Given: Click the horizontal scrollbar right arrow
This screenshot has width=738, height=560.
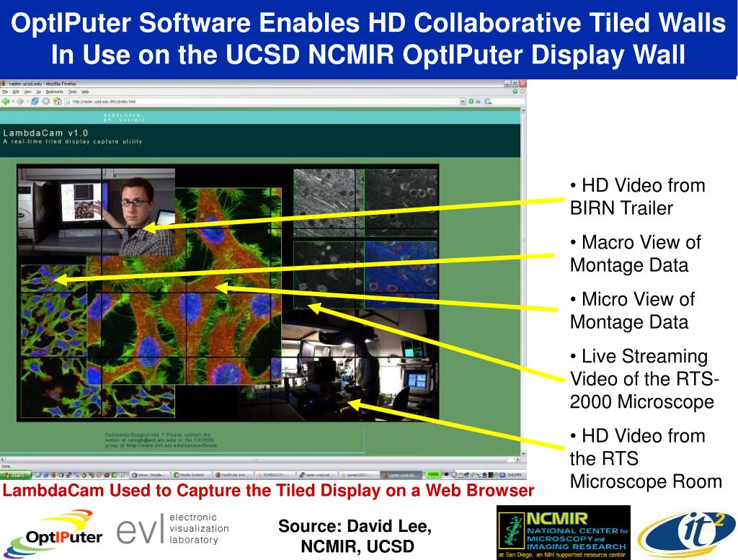Looking at the screenshot, I should 517,459.
